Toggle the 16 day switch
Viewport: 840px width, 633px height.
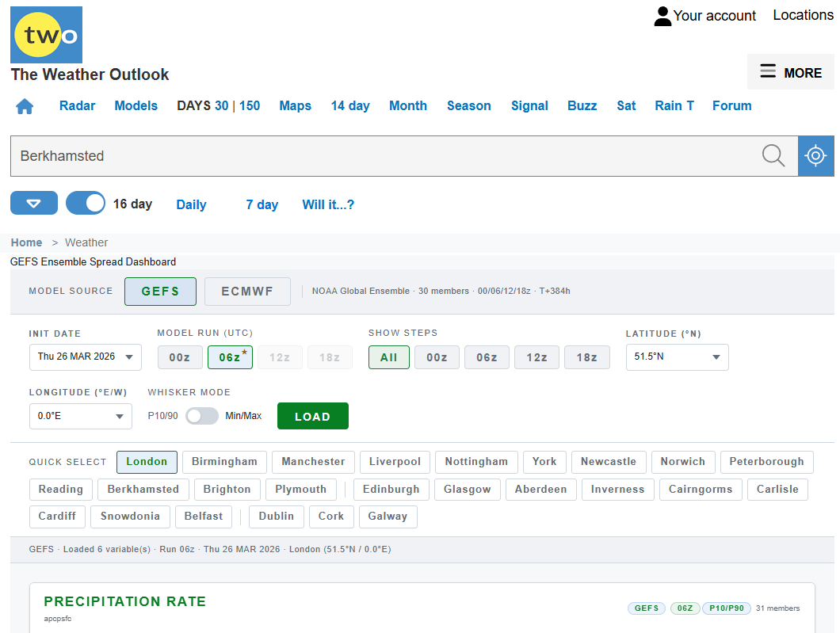pyautogui.click(x=86, y=203)
